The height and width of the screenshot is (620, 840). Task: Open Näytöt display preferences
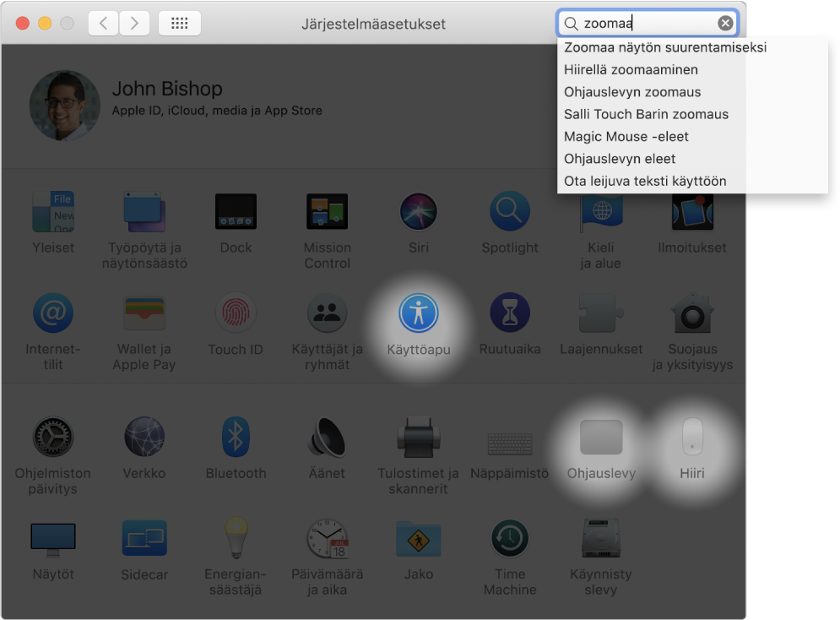coord(53,539)
